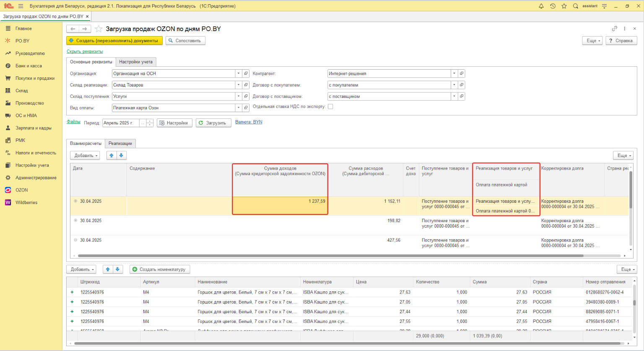Move Взаиморасчеты row up arrow
Screen dimensions: 644x351
[x=112, y=155]
